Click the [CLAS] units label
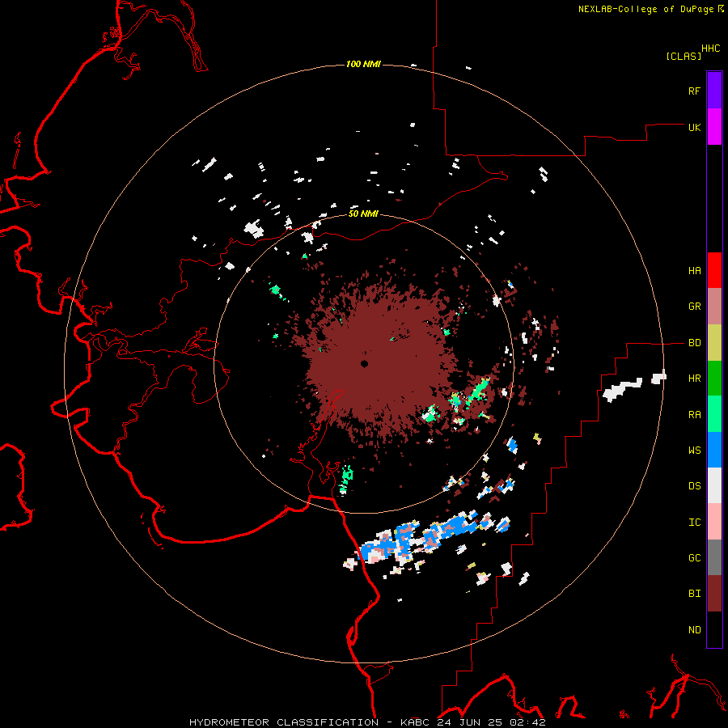Screen dimensions: 728x728 tap(684, 56)
